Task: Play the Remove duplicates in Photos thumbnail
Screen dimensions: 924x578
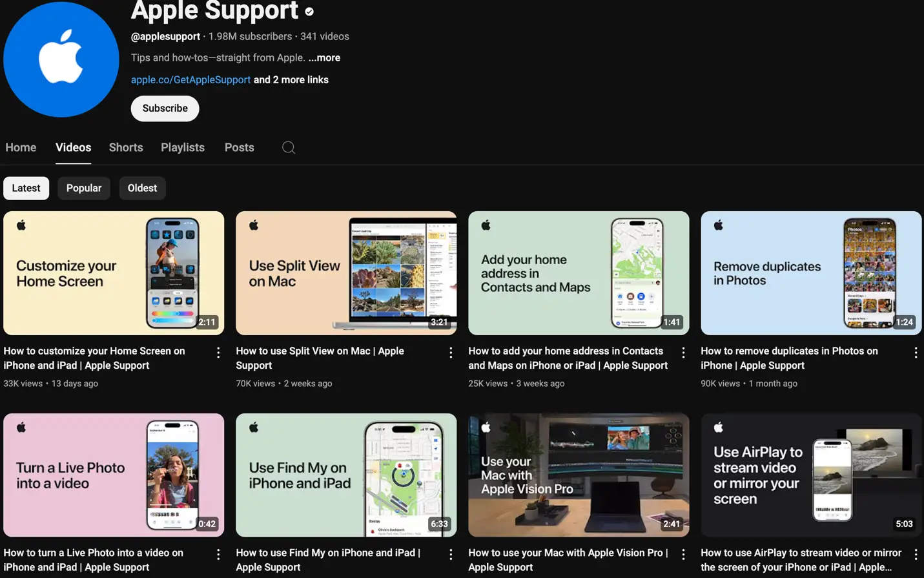Action: 811,273
